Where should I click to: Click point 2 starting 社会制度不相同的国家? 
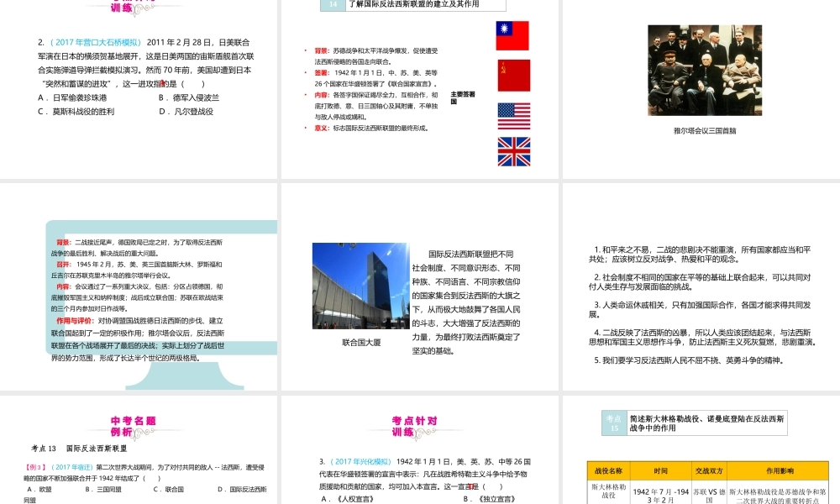pyautogui.click(x=700, y=281)
